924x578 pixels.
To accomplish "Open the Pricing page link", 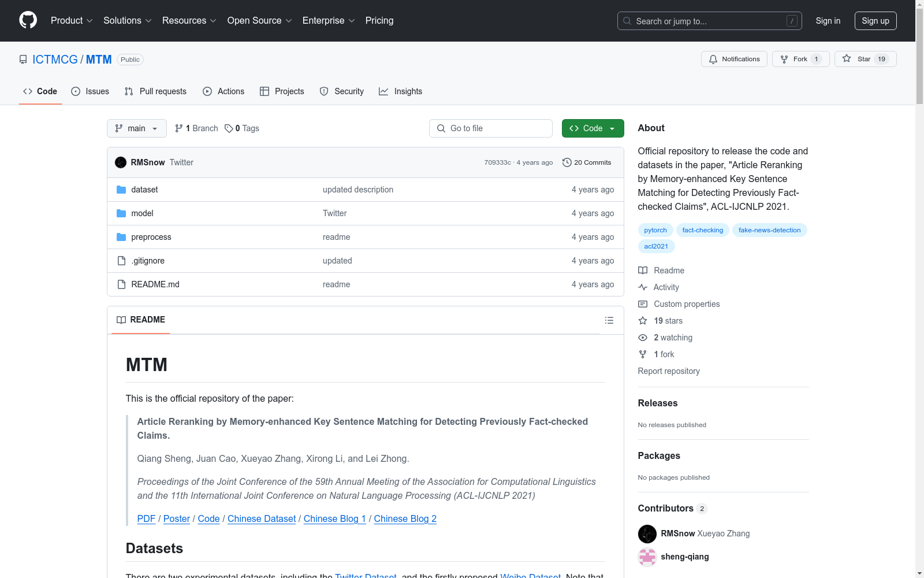I will tap(379, 21).
